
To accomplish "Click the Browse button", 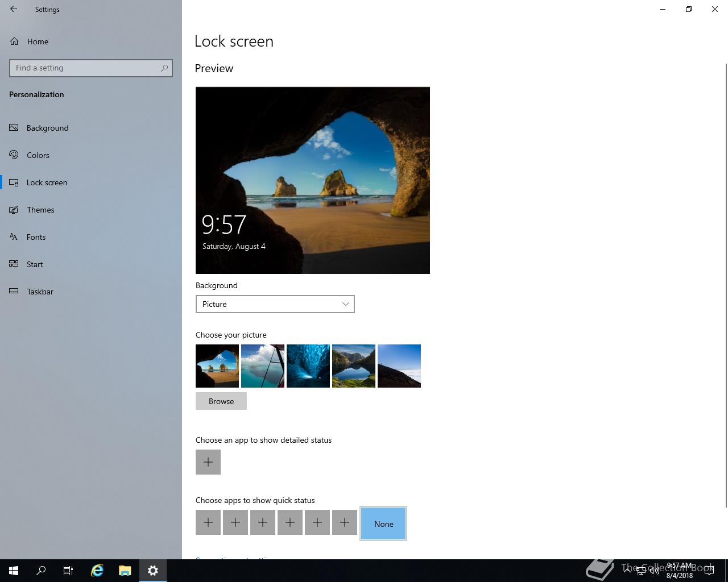I will click(221, 401).
